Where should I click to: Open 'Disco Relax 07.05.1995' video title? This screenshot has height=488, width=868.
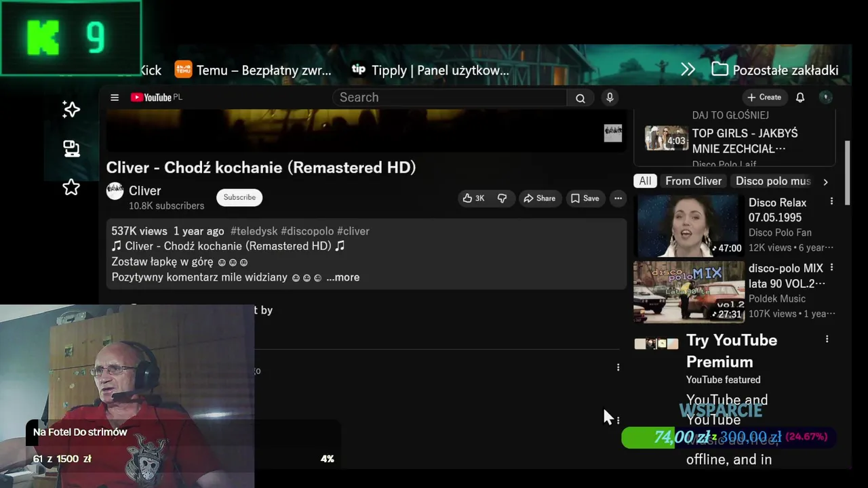[x=778, y=210]
